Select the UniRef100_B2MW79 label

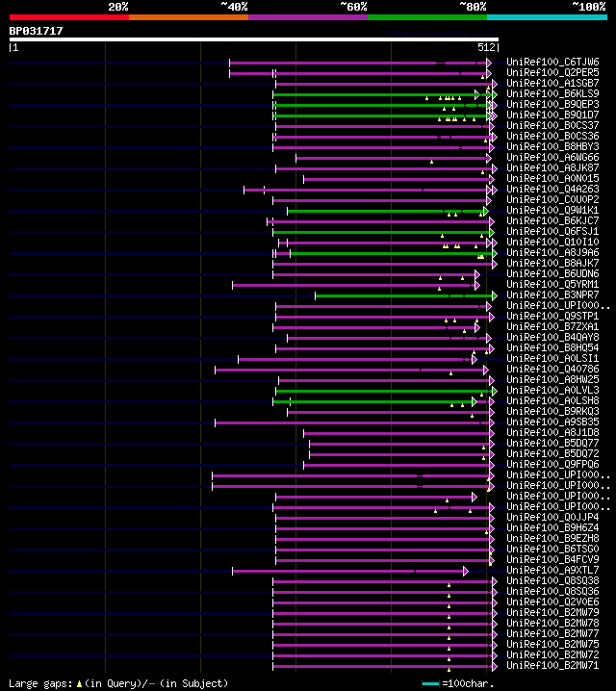click(x=552, y=612)
